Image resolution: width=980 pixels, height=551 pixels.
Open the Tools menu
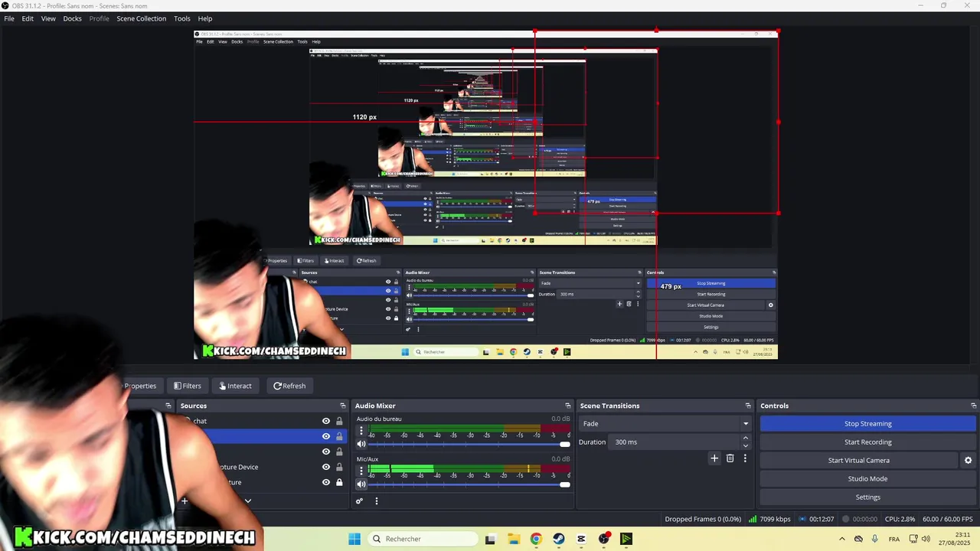point(182,18)
